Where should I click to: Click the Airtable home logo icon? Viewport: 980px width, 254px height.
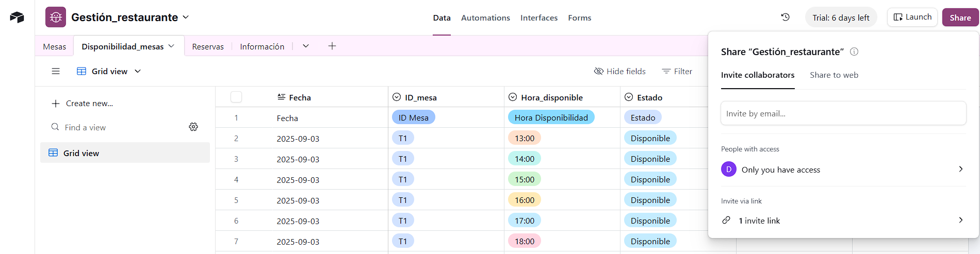click(17, 18)
